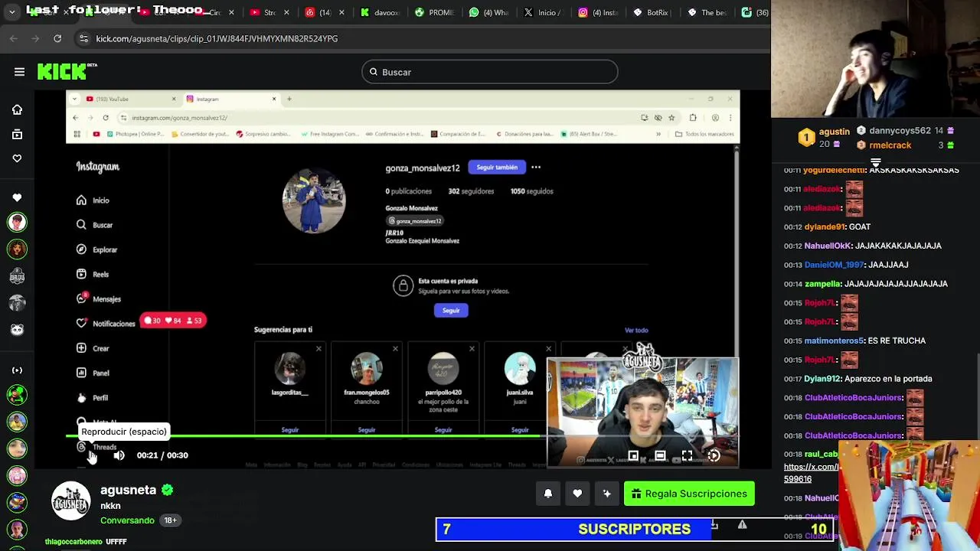980x551 pixels.
Task: Open Notificaciones in the Instagram sidebar
Action: pos(106,324)
